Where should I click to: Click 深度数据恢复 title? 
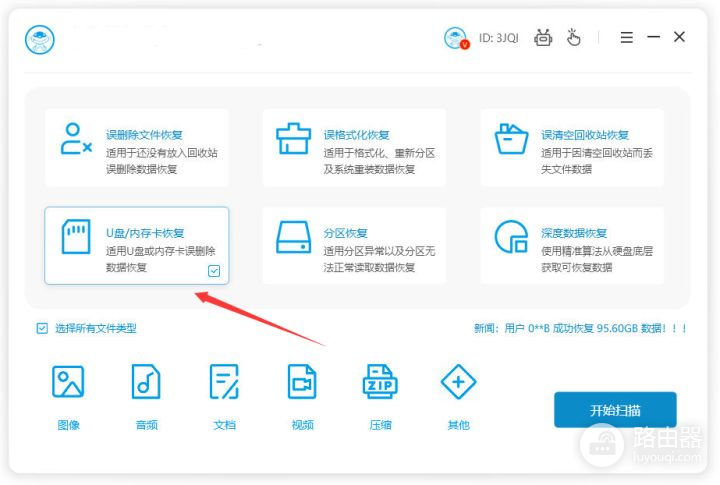coord(574,233)
